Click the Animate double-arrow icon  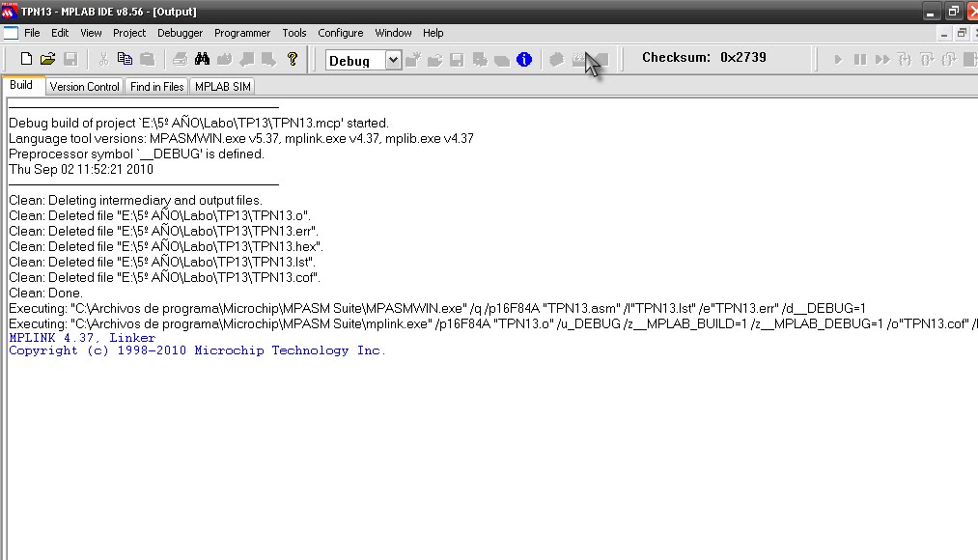[882, 60]
